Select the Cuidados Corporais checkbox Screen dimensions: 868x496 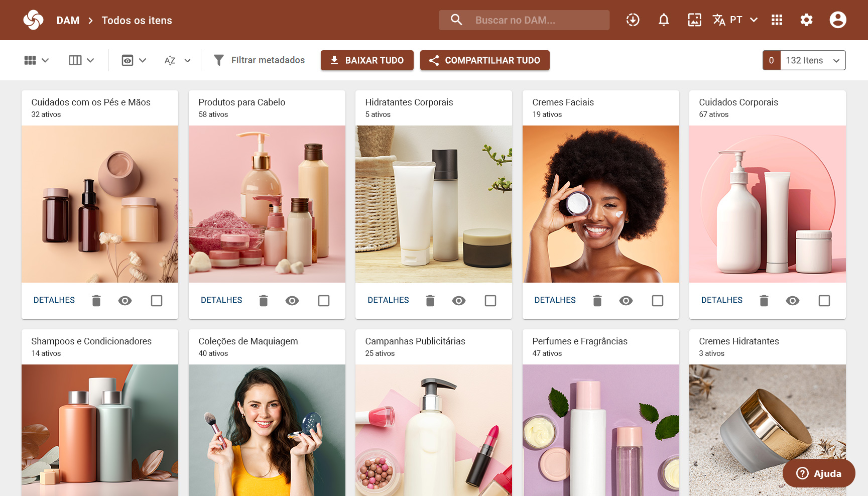click(x=824, y=301)
